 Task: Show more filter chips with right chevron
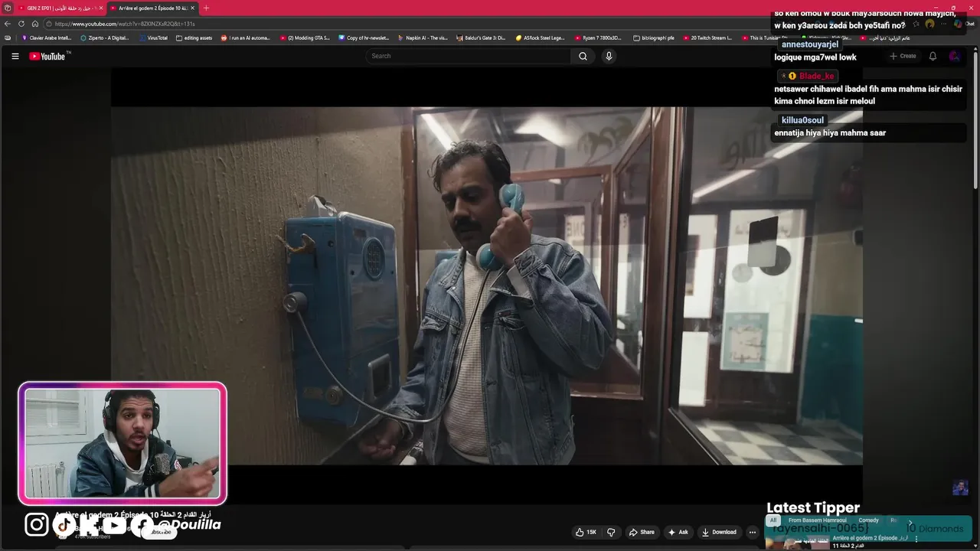click(910, 523)
